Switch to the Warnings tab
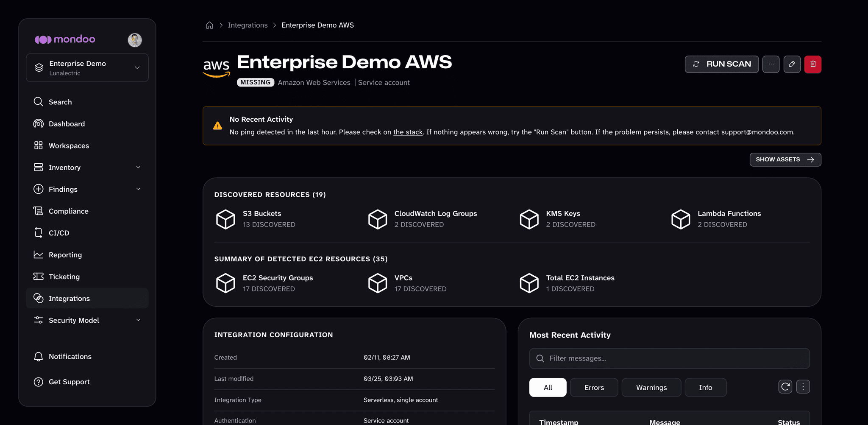 pyautogui.click(x=651, y=388)
